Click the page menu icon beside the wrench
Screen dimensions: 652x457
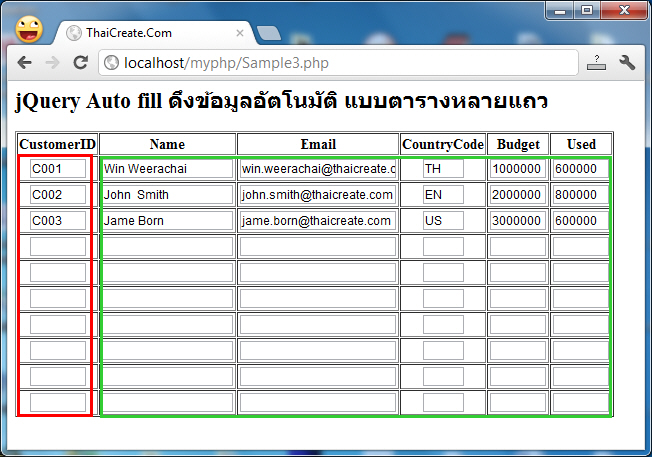596,63
